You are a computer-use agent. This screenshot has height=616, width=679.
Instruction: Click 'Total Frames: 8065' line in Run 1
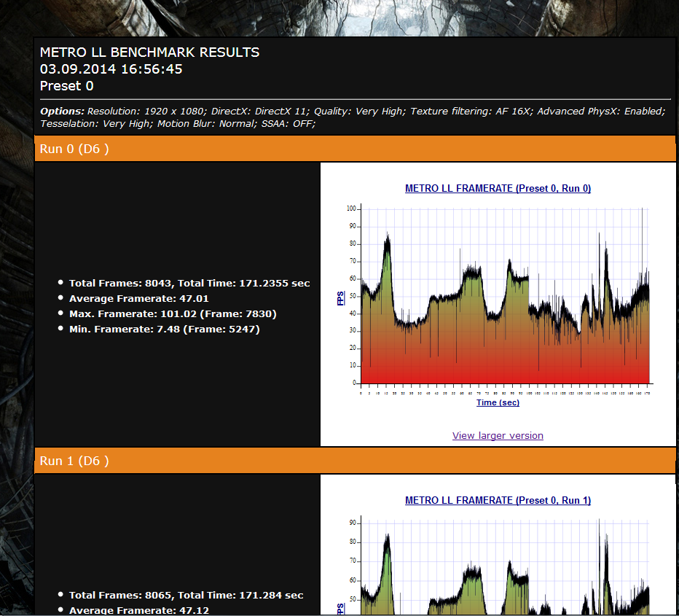187,595
